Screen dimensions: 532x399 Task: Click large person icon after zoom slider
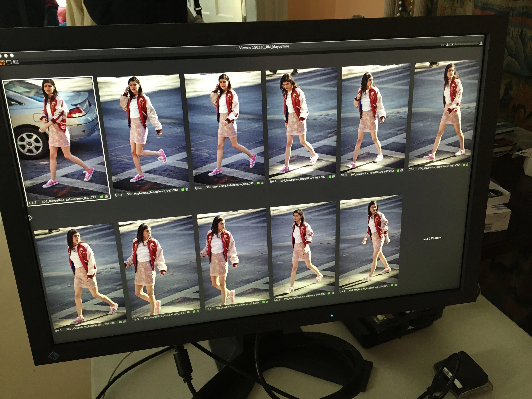point(481,44)
